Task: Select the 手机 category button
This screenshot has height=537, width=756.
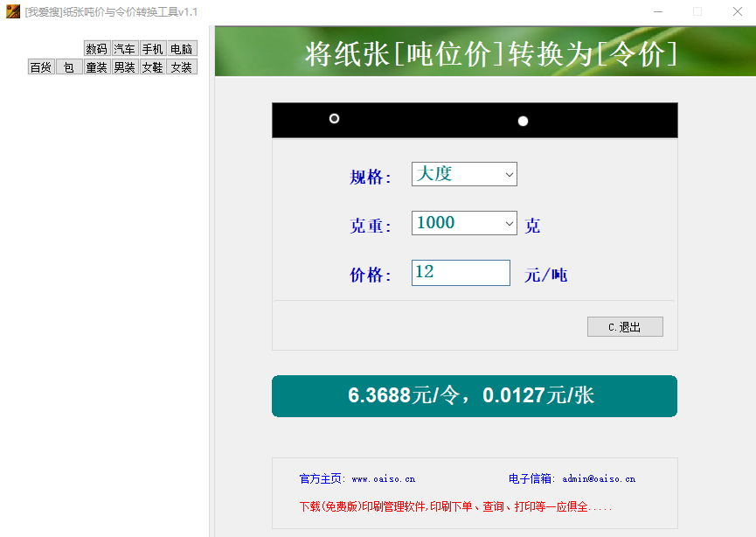Action: pos(153,49)
